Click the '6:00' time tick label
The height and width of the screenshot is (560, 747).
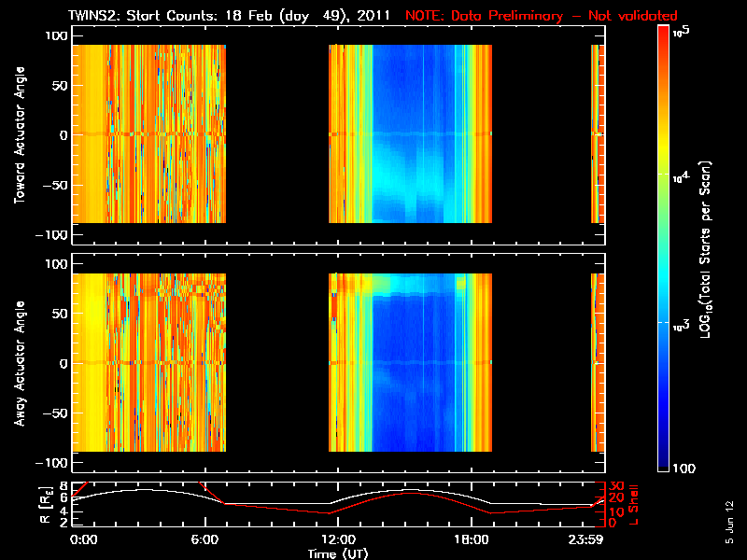tap(204, 539)
